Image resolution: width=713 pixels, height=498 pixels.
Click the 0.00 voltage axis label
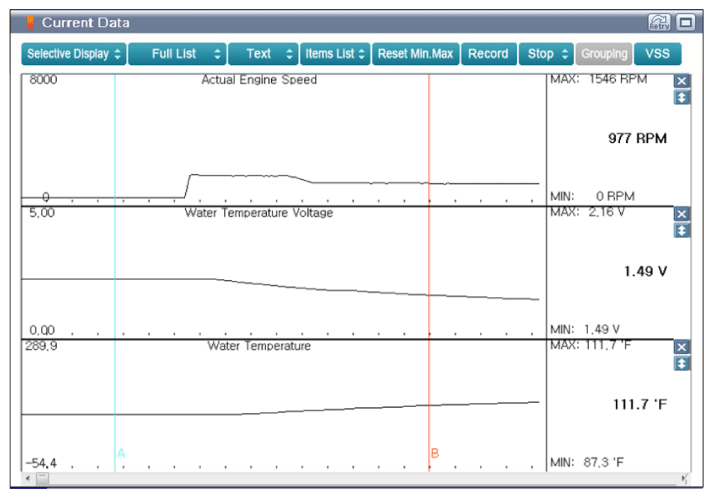(42, 330)
